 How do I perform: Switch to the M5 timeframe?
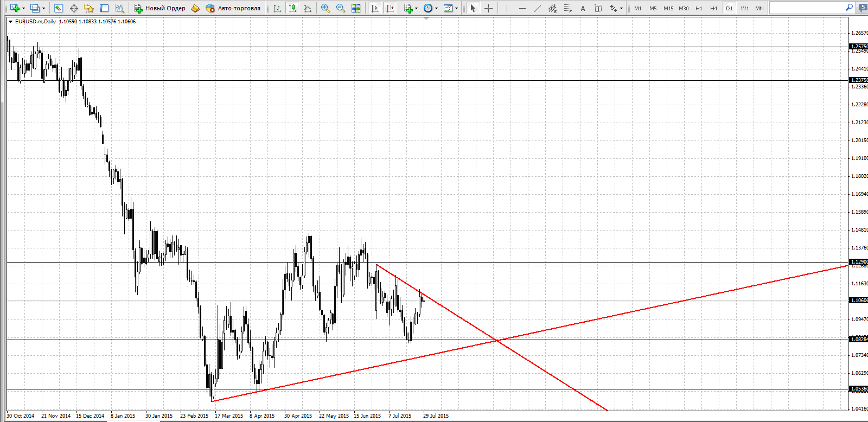(x=653, y=8)
